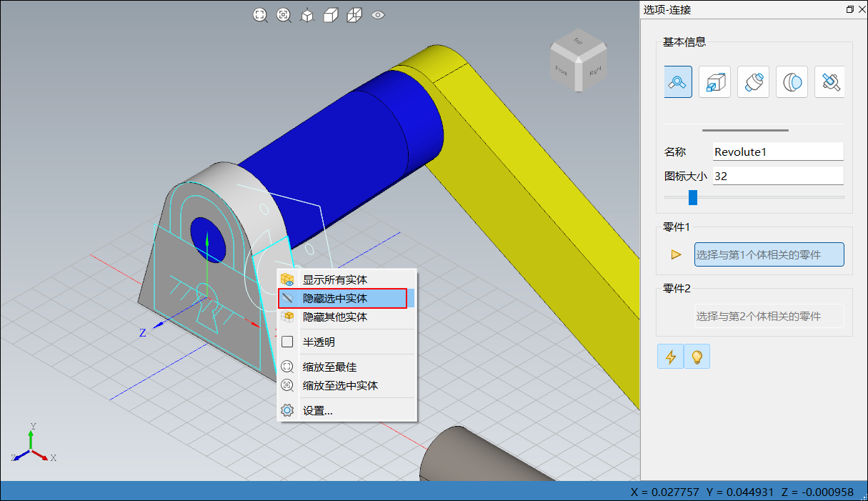Switch to isometric axis view icon

coord(307,15)
